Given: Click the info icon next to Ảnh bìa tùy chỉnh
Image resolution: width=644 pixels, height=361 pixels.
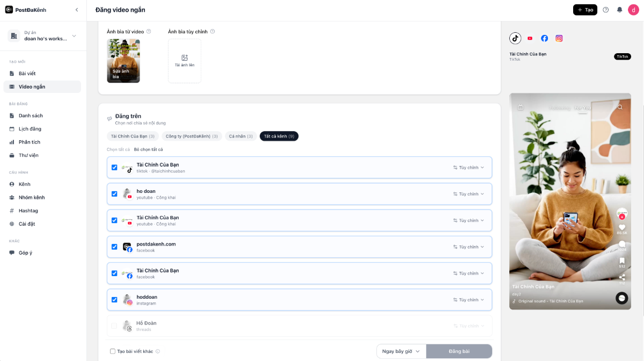Looking at the screenshot, I should (x=213, y=31).
